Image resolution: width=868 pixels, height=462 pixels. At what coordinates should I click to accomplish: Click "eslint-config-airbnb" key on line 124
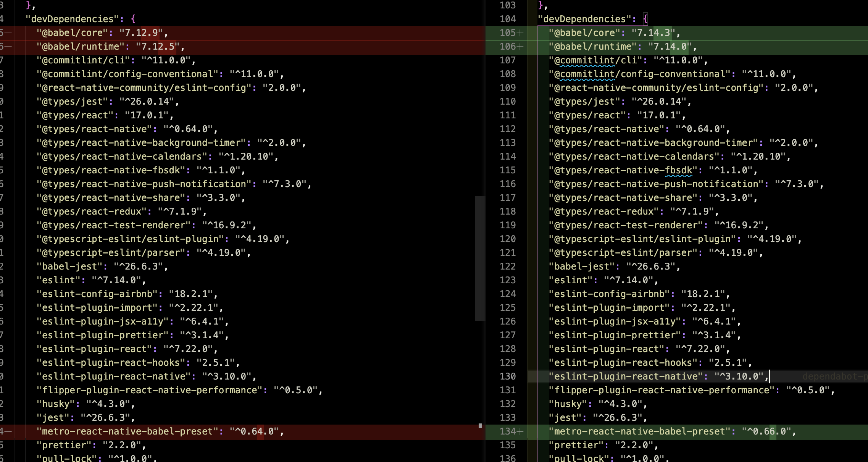point(609,294)
